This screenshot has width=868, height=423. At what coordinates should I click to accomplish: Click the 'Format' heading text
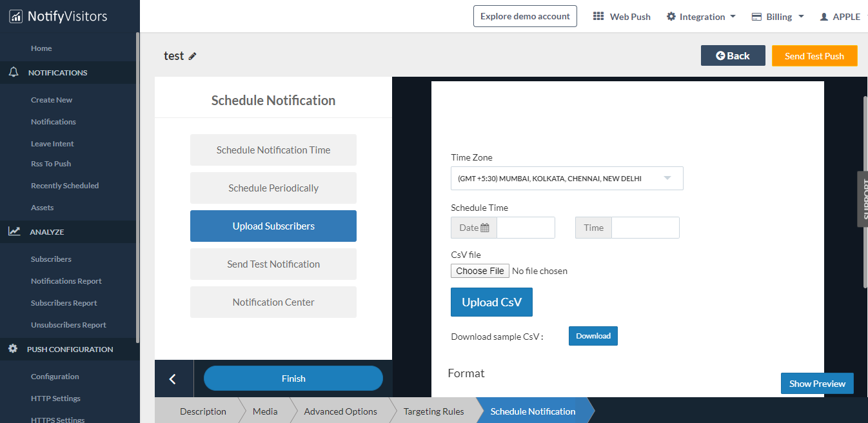466,373
